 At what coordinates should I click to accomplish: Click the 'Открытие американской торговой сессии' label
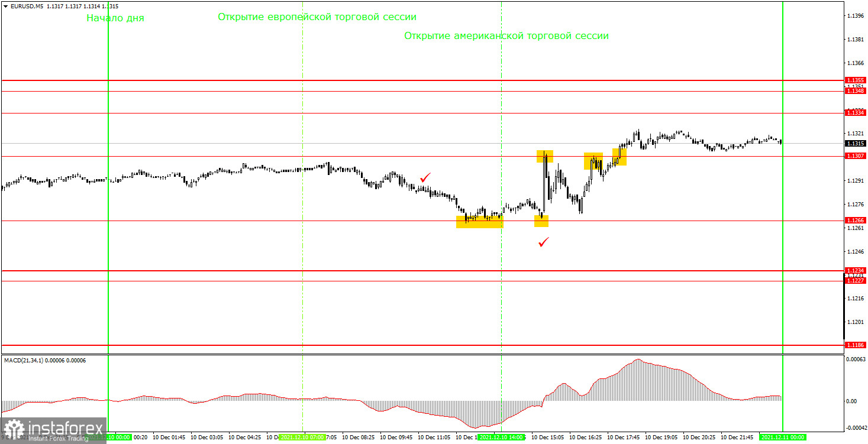506,35
